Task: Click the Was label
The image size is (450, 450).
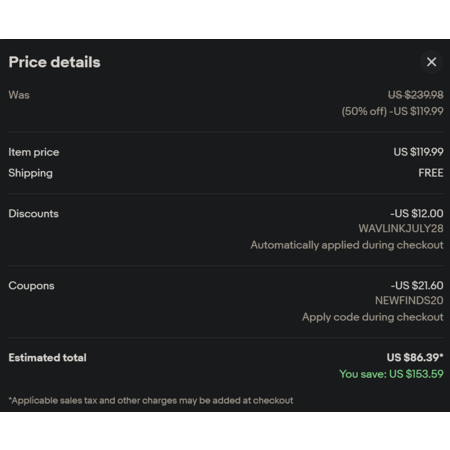Action: [x=19, y=95]
